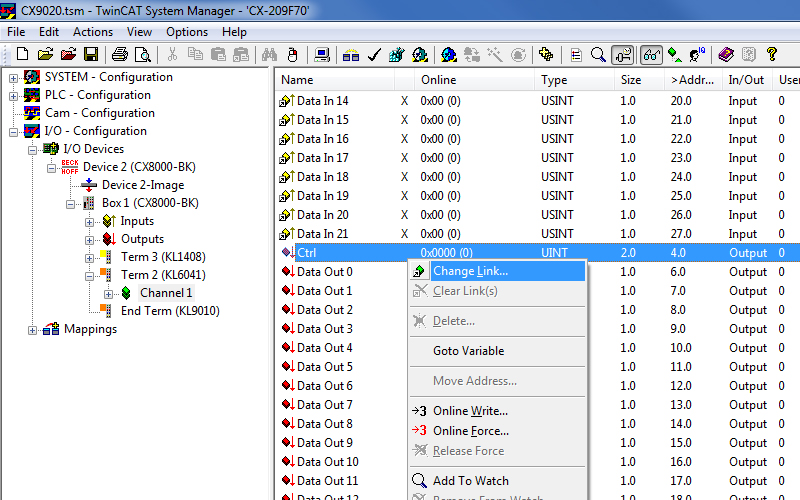This screenshot has width=800, height=500.
Task: Click the purple help book icon
Action: point(726,54)
